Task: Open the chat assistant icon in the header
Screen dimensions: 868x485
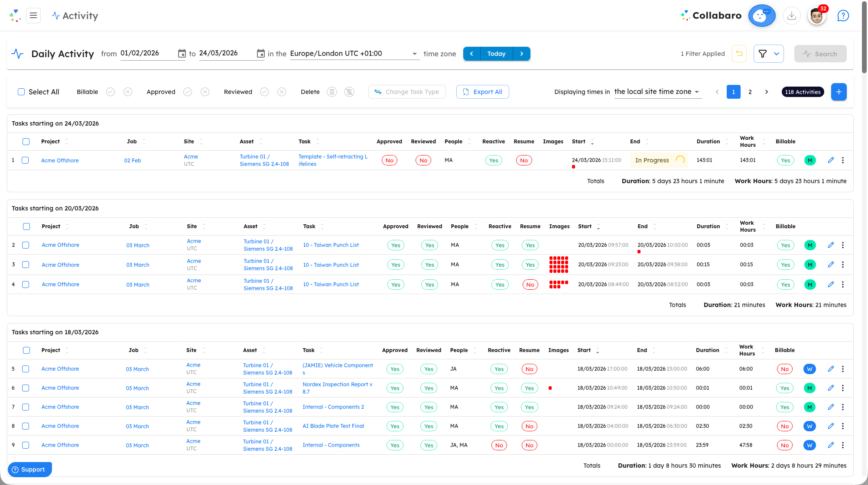Action: tap(762, 15)
